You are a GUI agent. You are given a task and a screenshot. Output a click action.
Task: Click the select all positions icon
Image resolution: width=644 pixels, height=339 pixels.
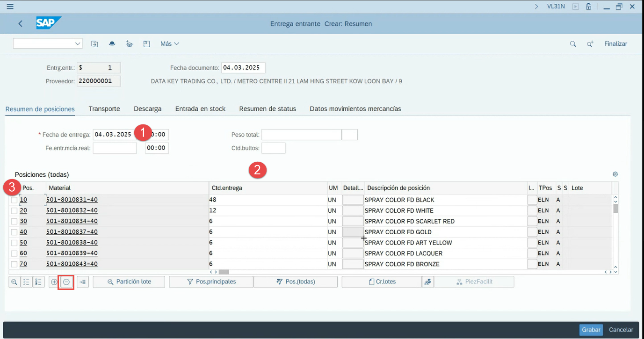[27, 282]
